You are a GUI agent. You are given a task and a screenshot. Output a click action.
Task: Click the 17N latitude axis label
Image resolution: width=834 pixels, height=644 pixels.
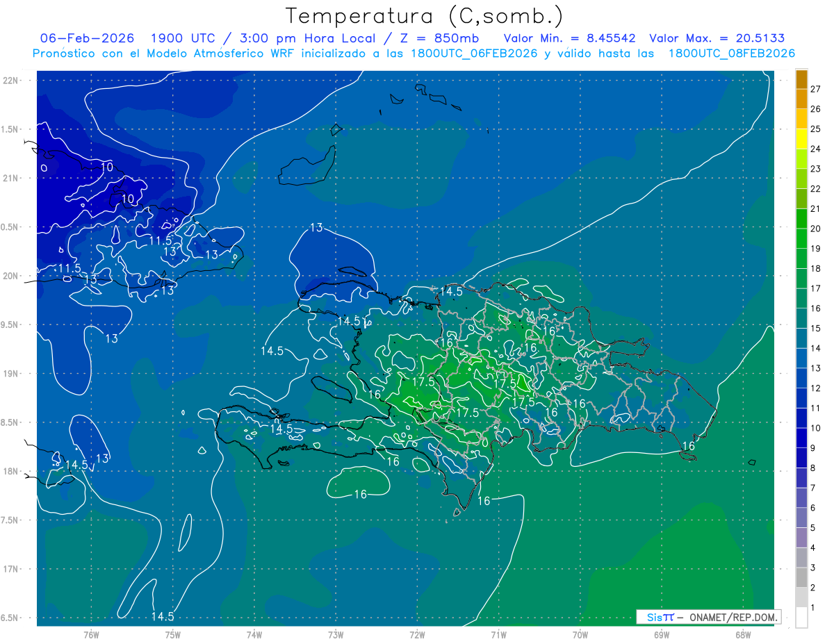click(11, 569)
